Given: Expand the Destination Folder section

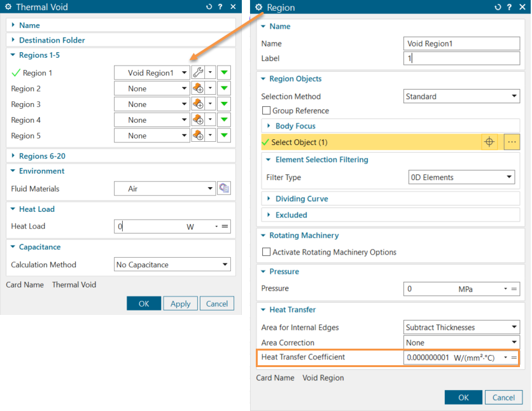Looking at the screenshot, I should tap(52, 40).
